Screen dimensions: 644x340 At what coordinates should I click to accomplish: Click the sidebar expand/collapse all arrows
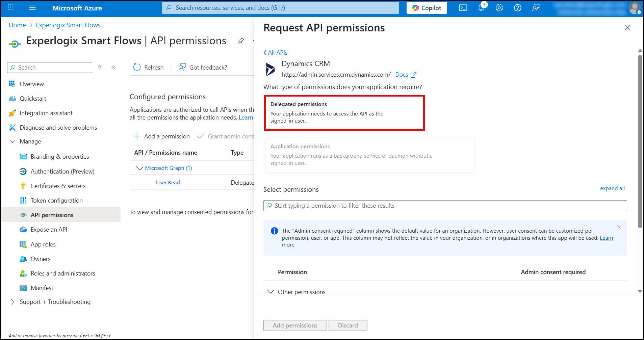(x=99, y=67)
